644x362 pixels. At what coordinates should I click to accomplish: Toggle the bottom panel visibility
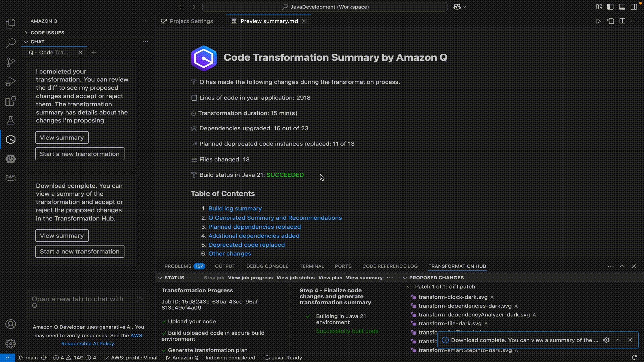[x=622, y=7]
